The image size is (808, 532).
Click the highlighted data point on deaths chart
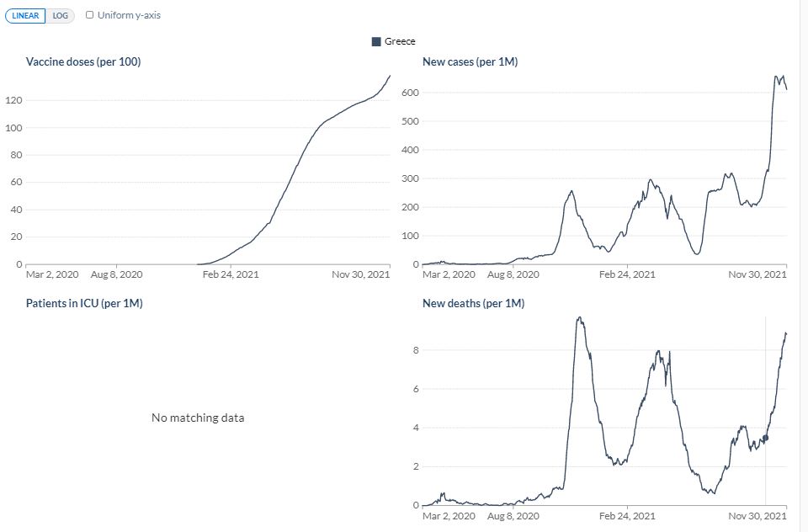(765, 438)
